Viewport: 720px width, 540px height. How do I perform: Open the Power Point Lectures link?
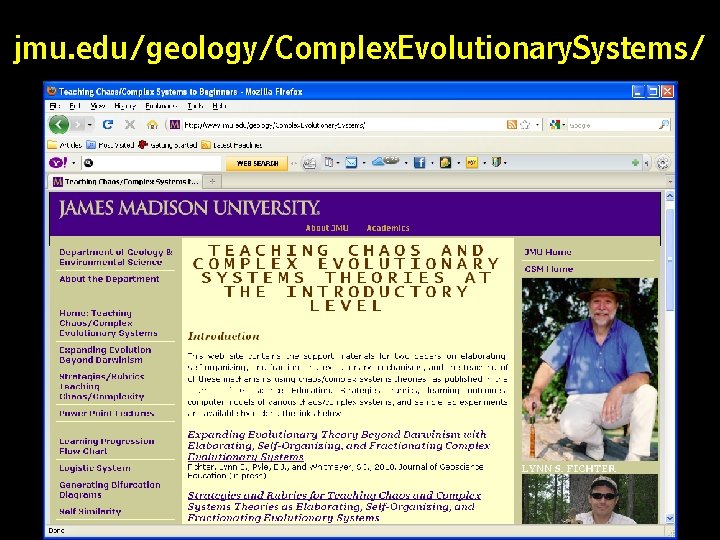pyautogui.click(x=107, y=413)
